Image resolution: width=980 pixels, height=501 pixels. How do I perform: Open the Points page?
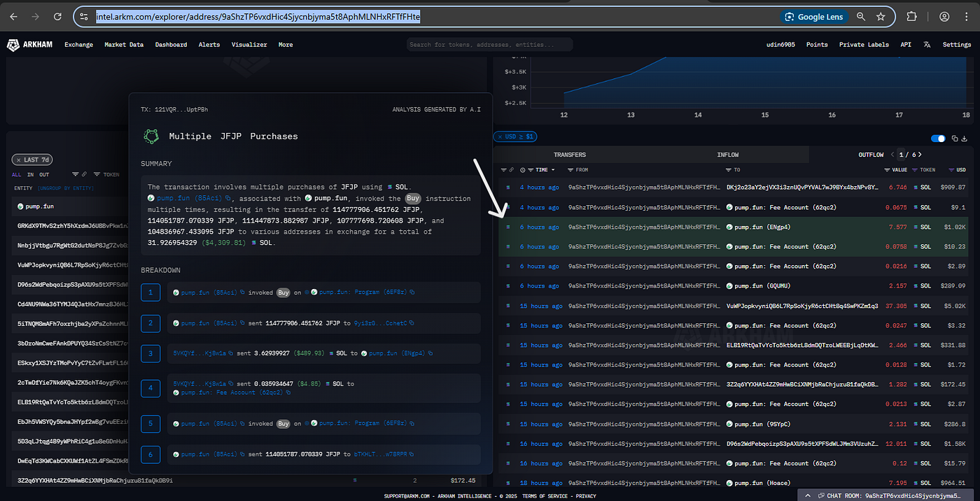tap(817, 45)
